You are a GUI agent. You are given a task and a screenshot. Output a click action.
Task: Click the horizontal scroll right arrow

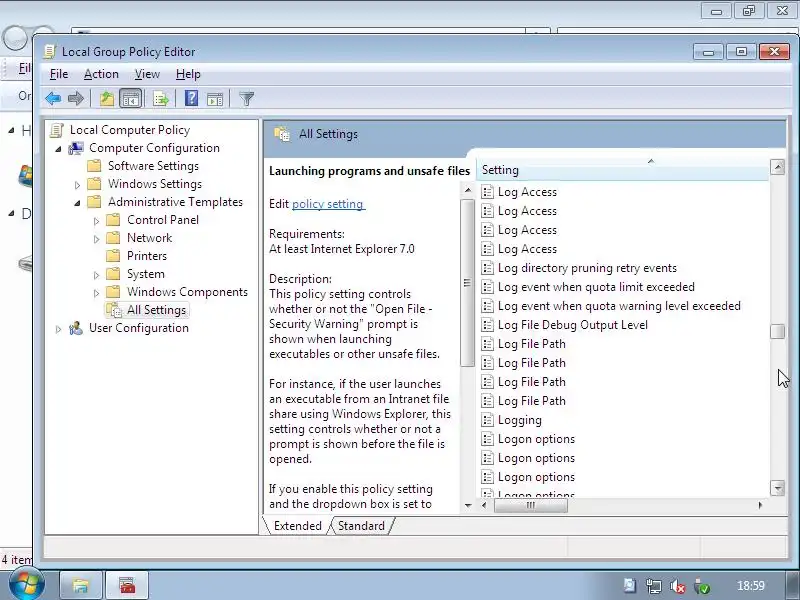tap(761, 505)
